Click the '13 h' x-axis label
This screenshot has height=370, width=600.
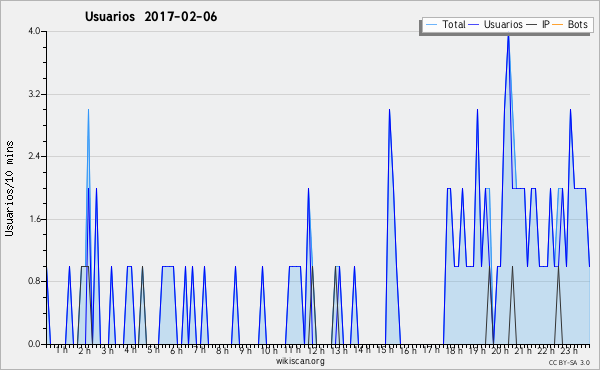pos(339,350)
